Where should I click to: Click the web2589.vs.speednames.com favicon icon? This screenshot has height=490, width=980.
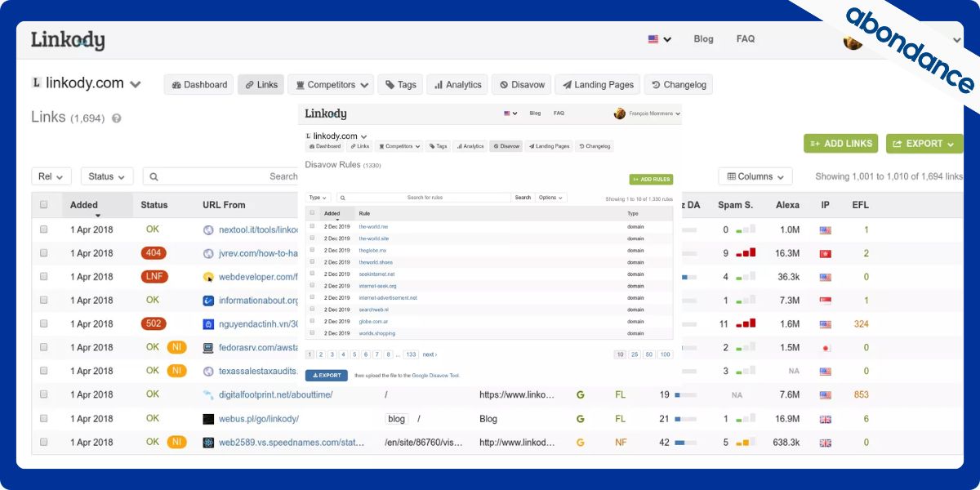tap(208, 443)
